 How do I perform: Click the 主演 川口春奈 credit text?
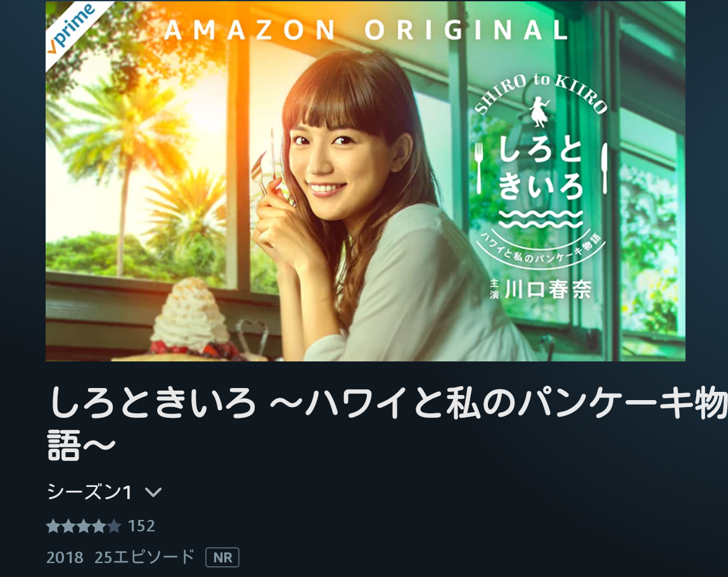pos(540,289)
